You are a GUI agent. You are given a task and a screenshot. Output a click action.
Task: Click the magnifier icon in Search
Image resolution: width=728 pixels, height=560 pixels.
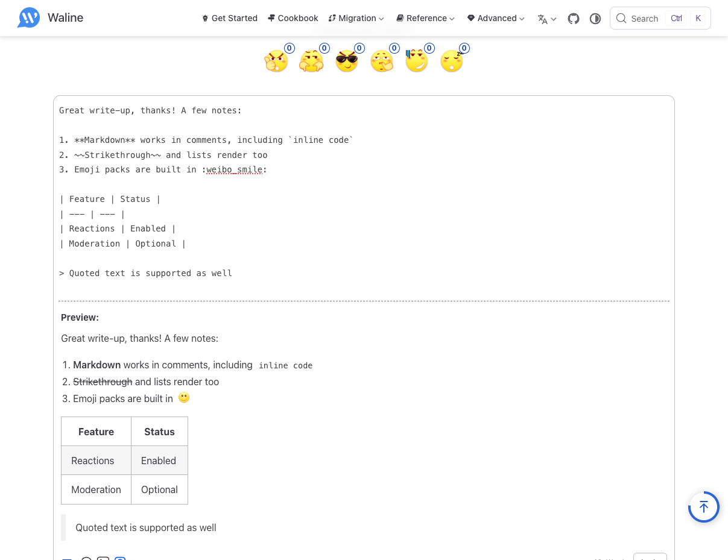[621, 19]
